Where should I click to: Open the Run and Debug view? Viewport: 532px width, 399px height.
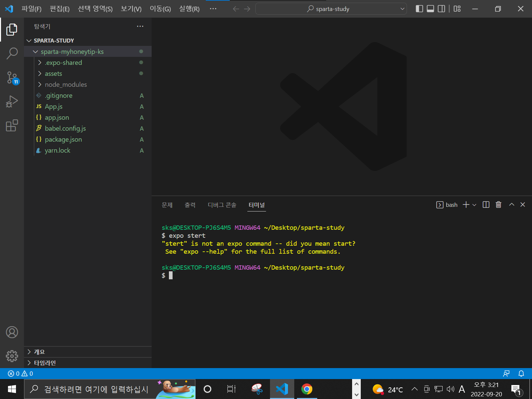pos(12,101)
